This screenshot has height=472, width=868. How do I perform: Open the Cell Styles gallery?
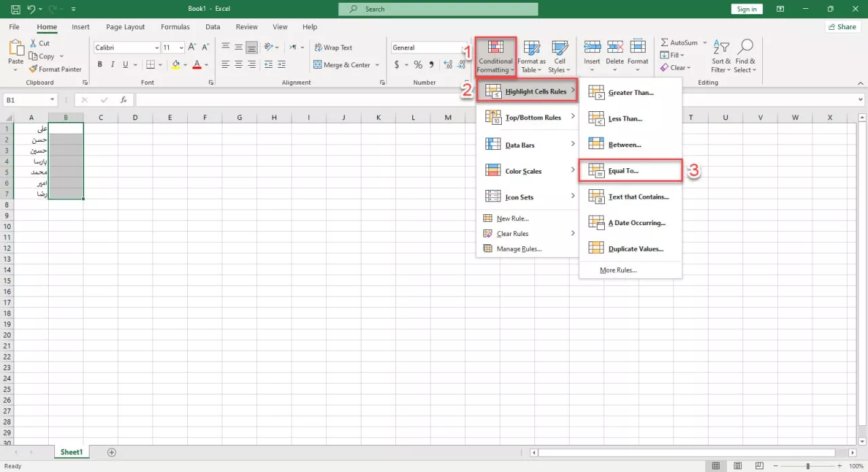559,57
